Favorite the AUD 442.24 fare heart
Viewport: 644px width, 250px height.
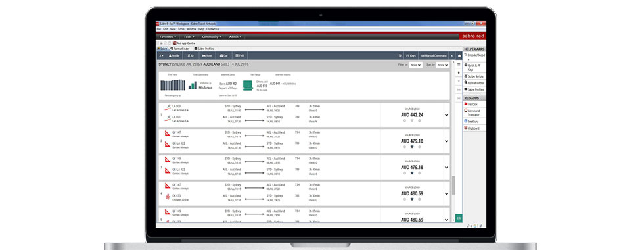pyautogui.click(x=412, y=121)
